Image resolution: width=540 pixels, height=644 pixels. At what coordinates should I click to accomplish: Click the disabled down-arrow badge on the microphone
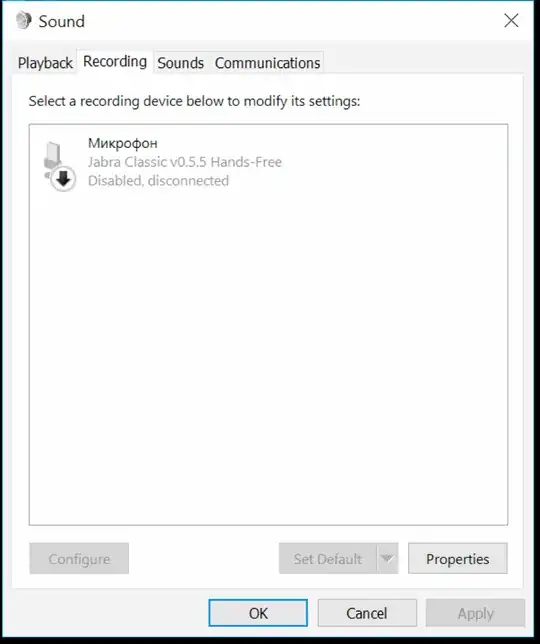click(63, 179)
